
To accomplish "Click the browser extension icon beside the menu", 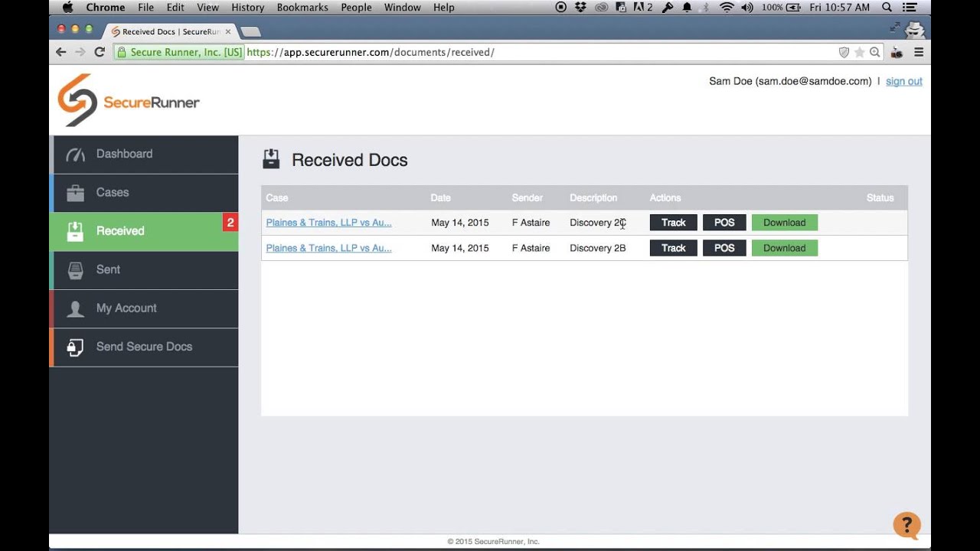I will coord(897,52).
